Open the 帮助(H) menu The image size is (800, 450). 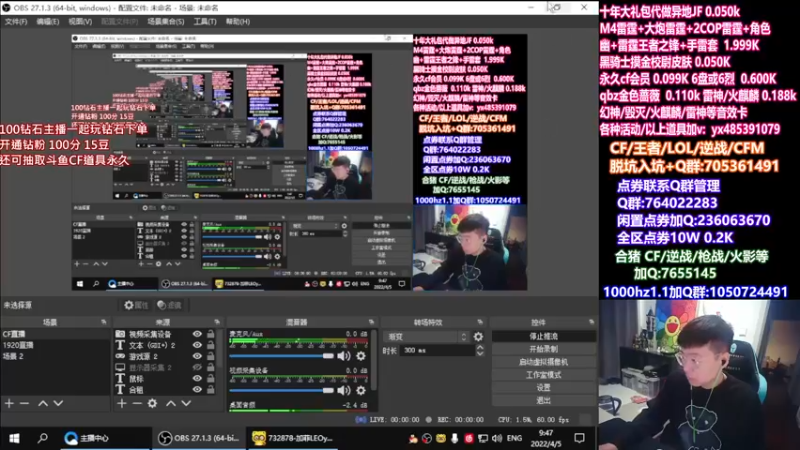click(x=238, y=21)
